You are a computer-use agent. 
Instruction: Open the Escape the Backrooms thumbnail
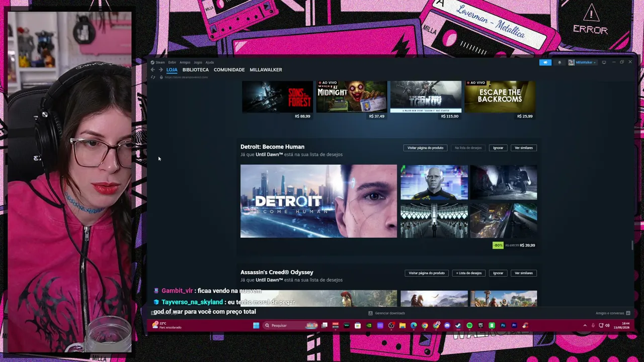point(500,97)
